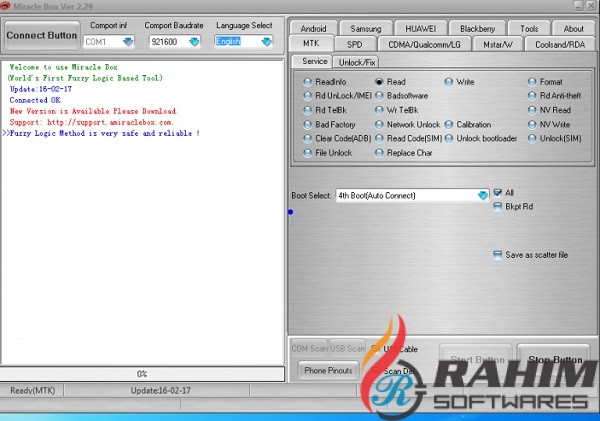
Task: Select the Read radio option
Action: click(390, 82)
